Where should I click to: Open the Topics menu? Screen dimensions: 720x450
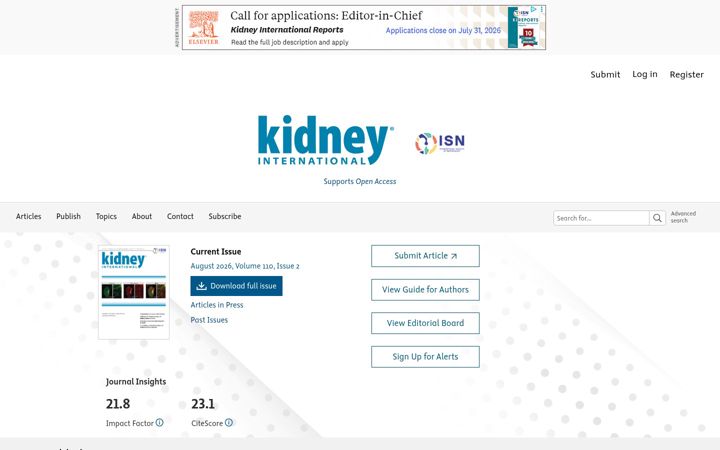[106, 216]
